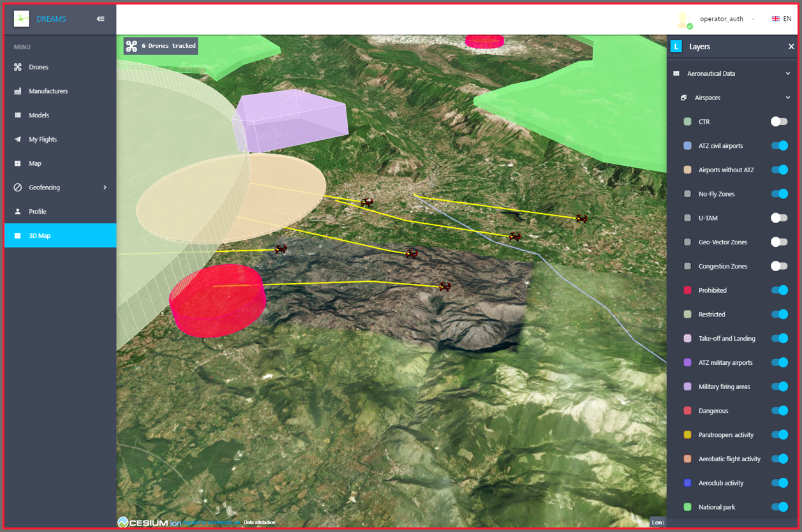Screen dimensions: 802x532
Task: Enable the CTR airspace toggle
Action: click(x=778, y=122)
